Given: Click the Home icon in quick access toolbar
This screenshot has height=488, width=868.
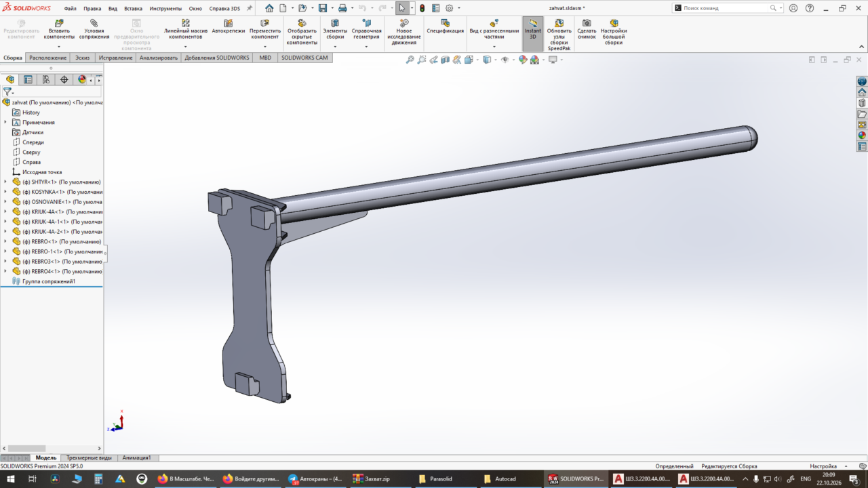Looking at the screenshot, I should [x=269, y=8].
